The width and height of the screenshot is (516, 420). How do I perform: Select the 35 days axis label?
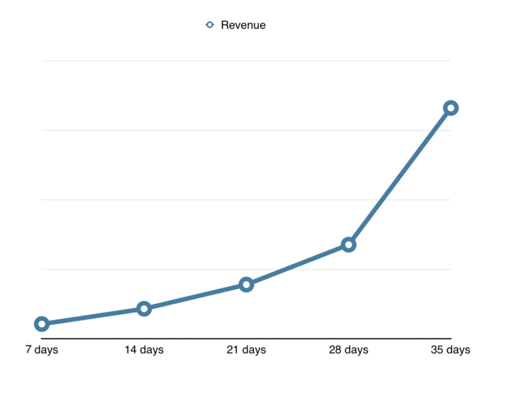[x=451, y=349]
